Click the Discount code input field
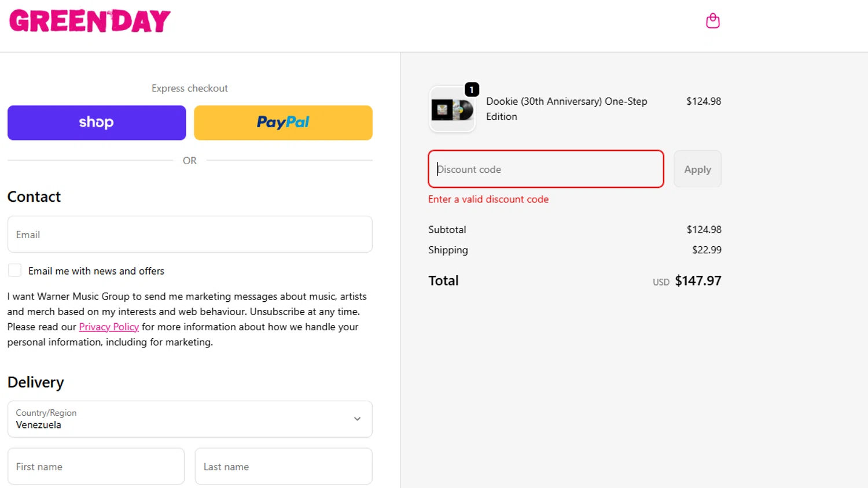The height and width of the screenshot is (488, 868). pos(546,169)
